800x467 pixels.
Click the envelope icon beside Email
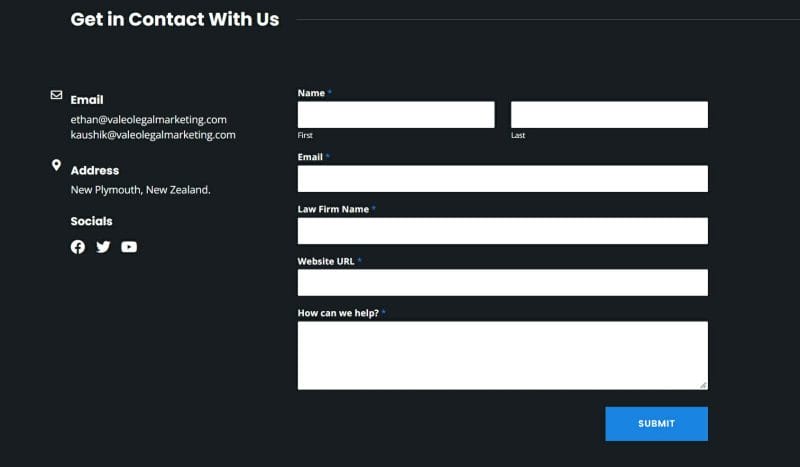coord(57,95)
